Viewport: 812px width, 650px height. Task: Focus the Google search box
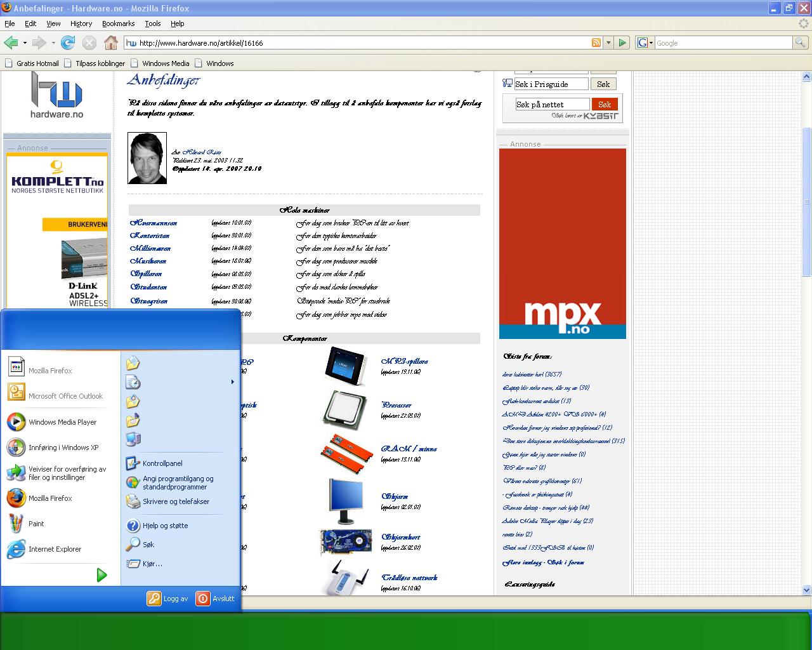tap(723, 43)
